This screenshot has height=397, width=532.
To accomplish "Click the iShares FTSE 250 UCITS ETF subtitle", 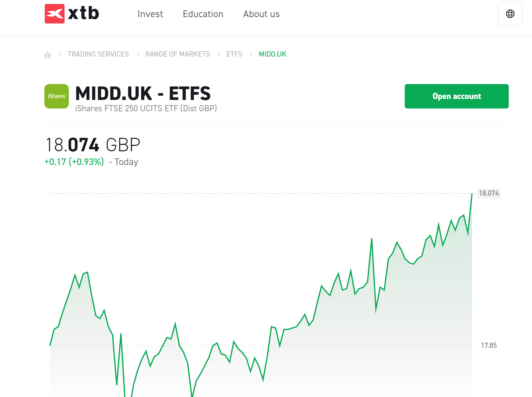I will pyautogui.click(x=146, y=108).
